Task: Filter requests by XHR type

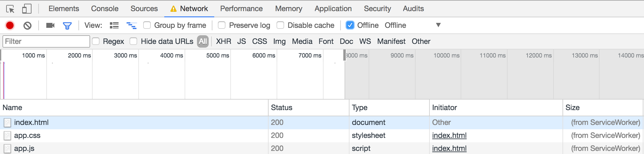Action: point(224,41)
